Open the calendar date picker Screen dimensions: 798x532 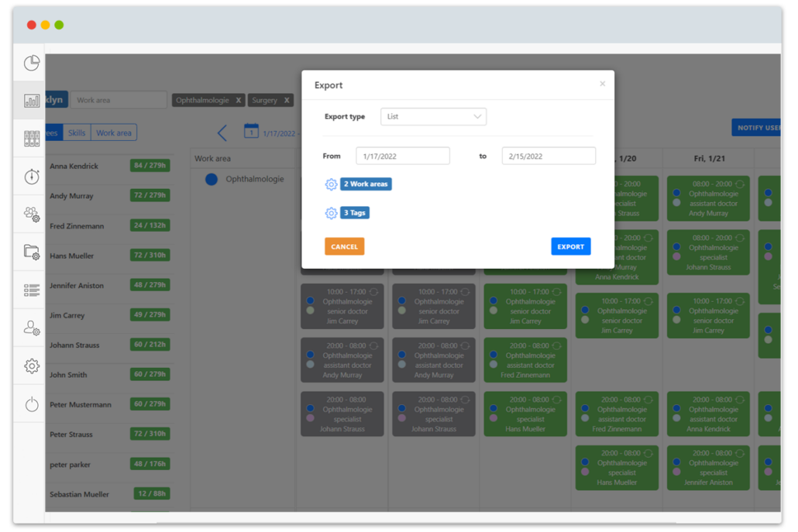(x=251, y=132)
